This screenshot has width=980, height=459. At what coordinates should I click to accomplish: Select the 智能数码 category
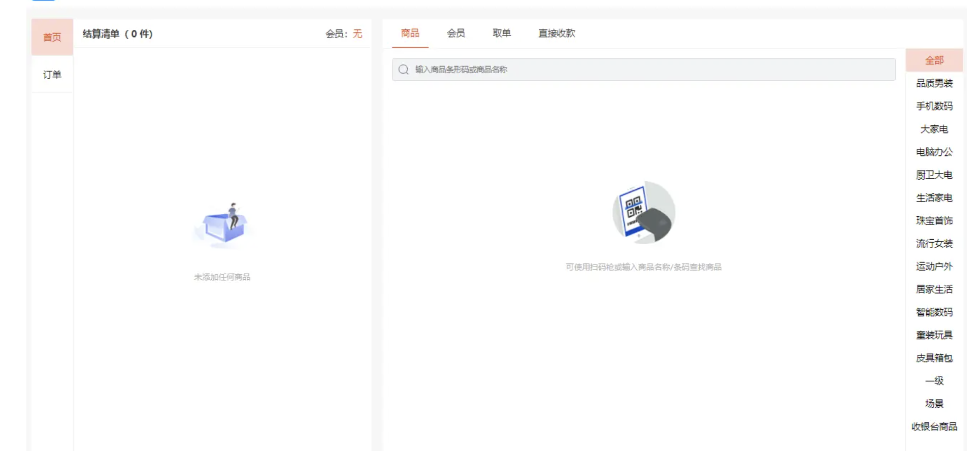[934, 312]
